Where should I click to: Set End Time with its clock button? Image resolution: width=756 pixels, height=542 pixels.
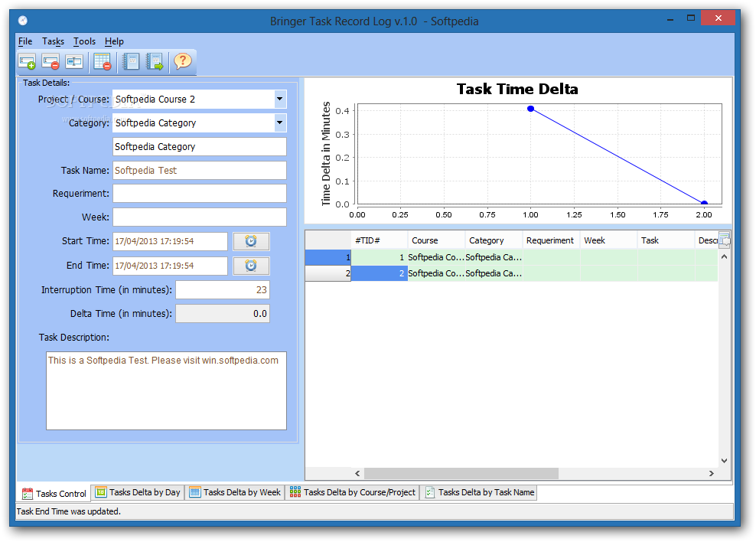(x=251, y=266)
